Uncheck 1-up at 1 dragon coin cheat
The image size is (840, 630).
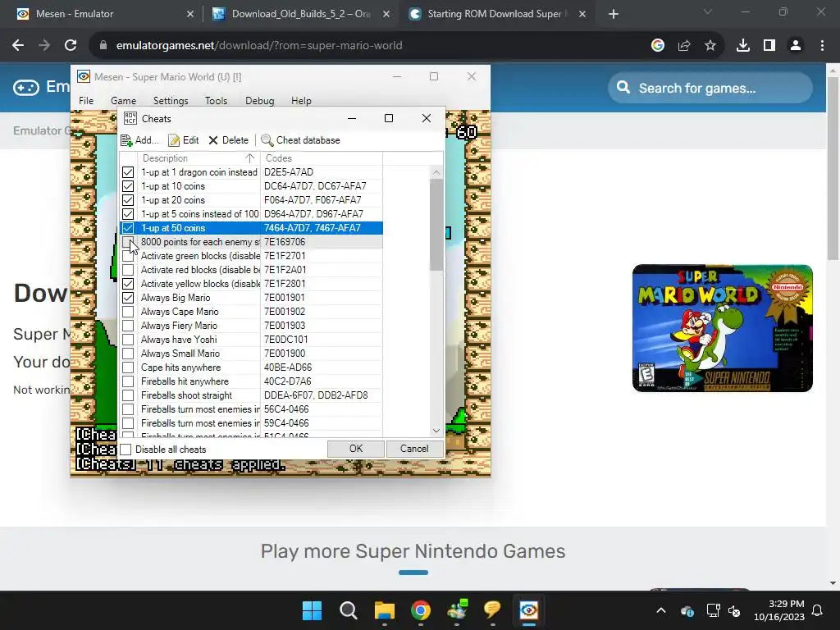[x=127, y=172]
